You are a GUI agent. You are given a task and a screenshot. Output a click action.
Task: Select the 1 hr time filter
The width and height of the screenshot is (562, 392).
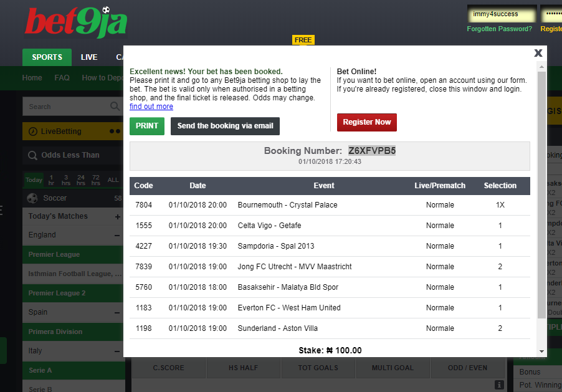pyautogui.click(x=51, y=179)
